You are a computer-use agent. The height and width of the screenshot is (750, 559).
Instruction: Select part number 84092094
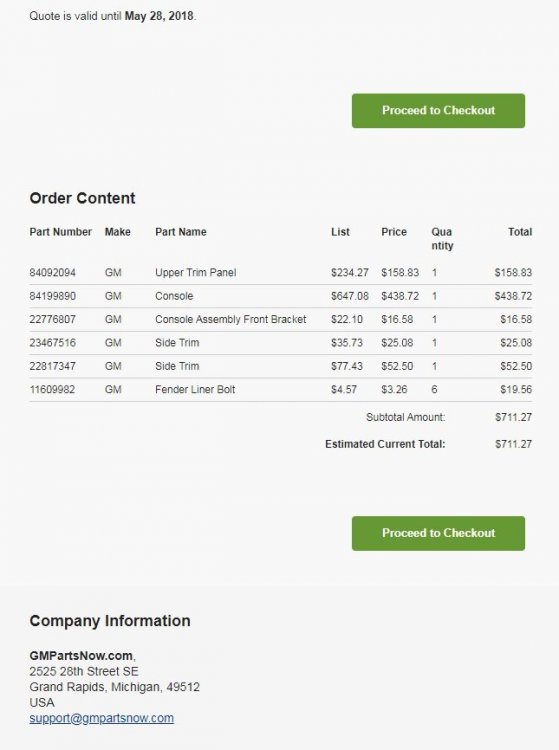[53, 273]
